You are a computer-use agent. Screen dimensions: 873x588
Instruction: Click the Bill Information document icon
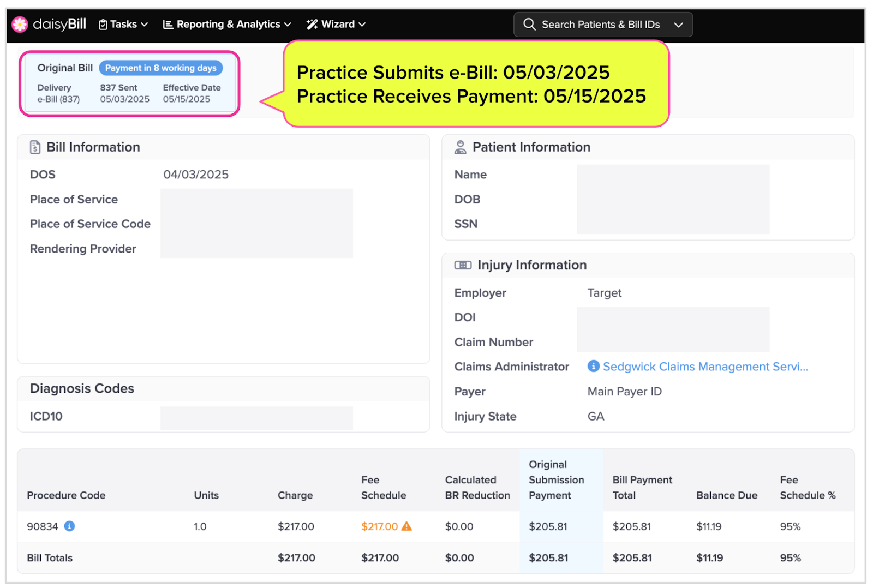point(35,147)
